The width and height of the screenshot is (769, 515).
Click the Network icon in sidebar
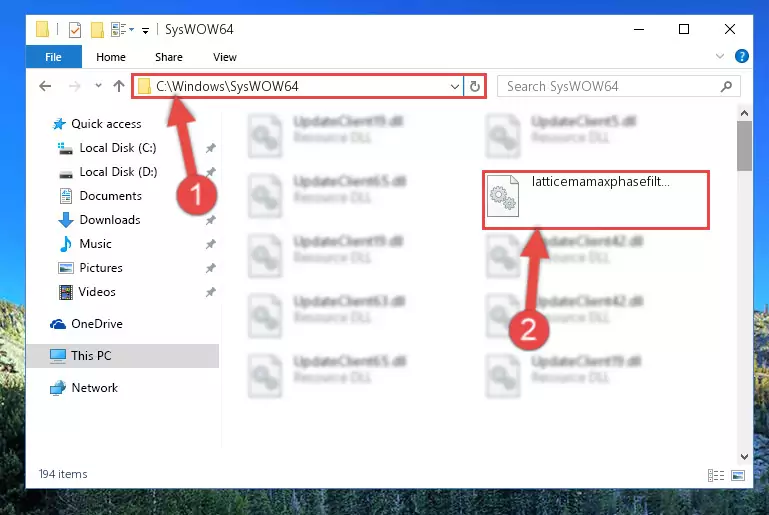point(58,388)
